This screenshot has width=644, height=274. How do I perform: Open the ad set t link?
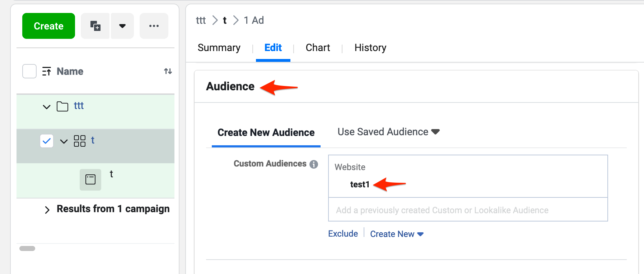(x=93, y=140)
